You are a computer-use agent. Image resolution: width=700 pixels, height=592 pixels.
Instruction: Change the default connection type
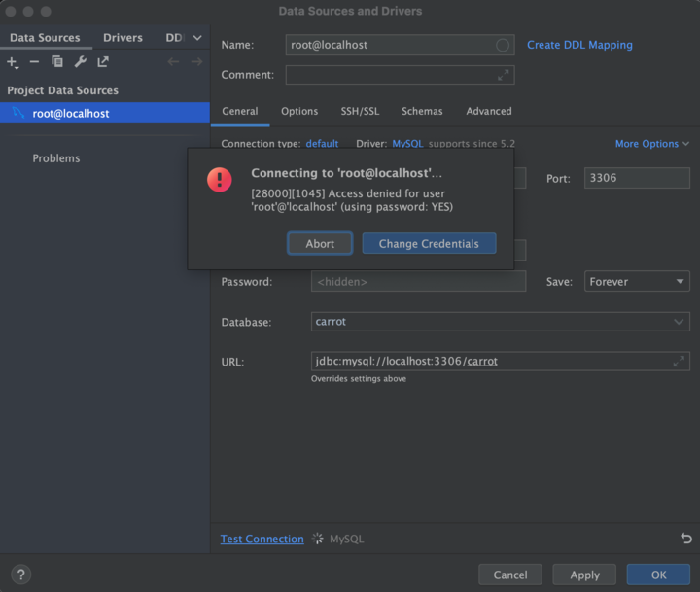pos(322,144)
